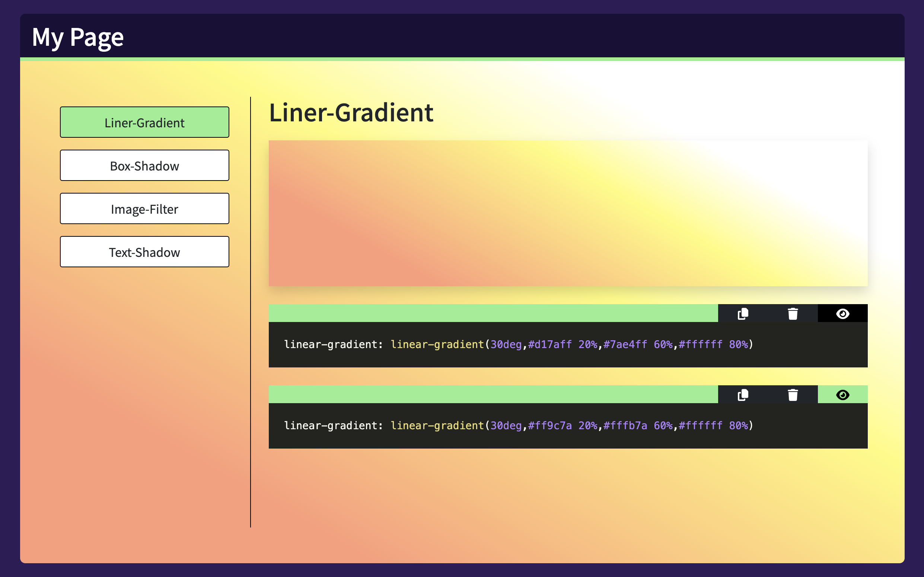Toggle preview eye of second gradient
Screen dimensions: 924x577
point(842,395)
